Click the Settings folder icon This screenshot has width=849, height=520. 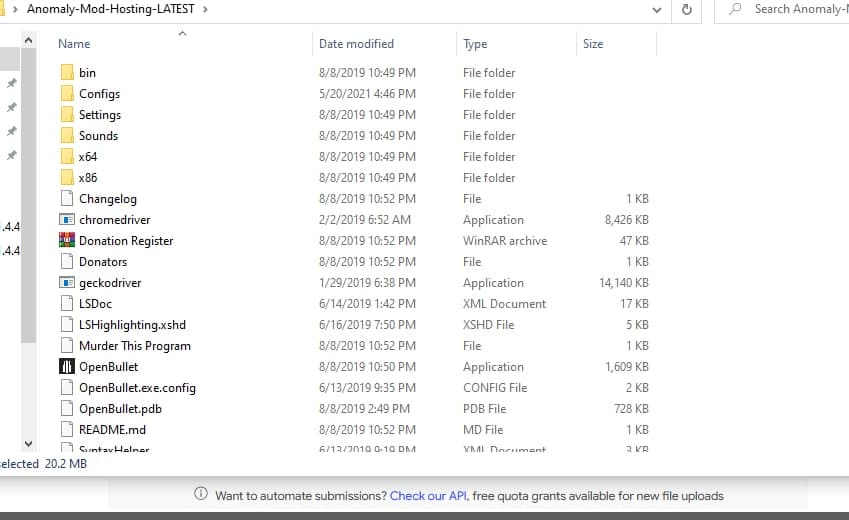click(x=67, y=115)
